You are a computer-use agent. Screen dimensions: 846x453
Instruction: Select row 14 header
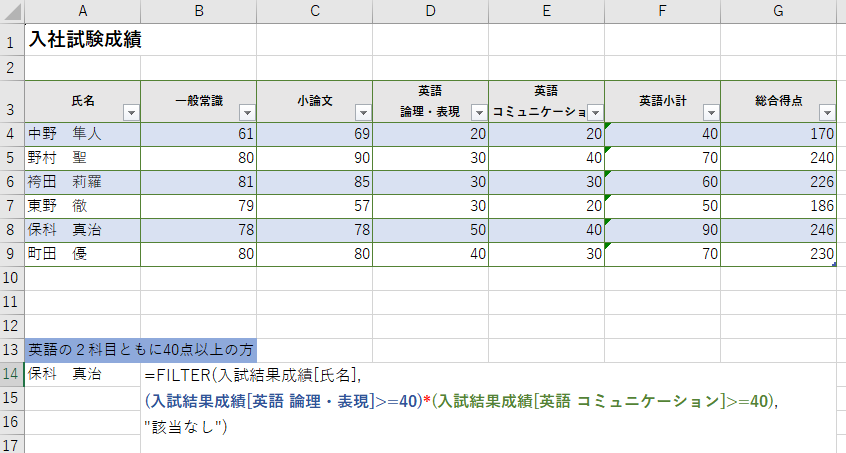click(12, 374)
